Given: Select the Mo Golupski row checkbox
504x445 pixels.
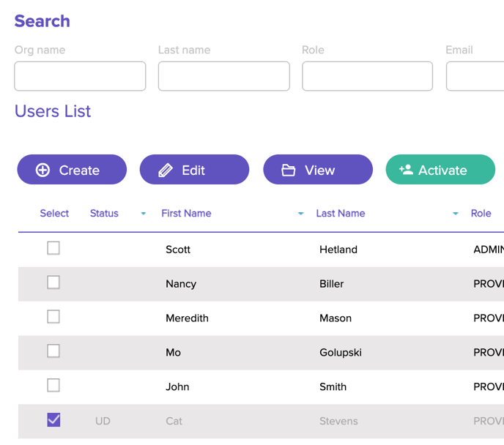Looking at the screenshot, I should [53, 351].
